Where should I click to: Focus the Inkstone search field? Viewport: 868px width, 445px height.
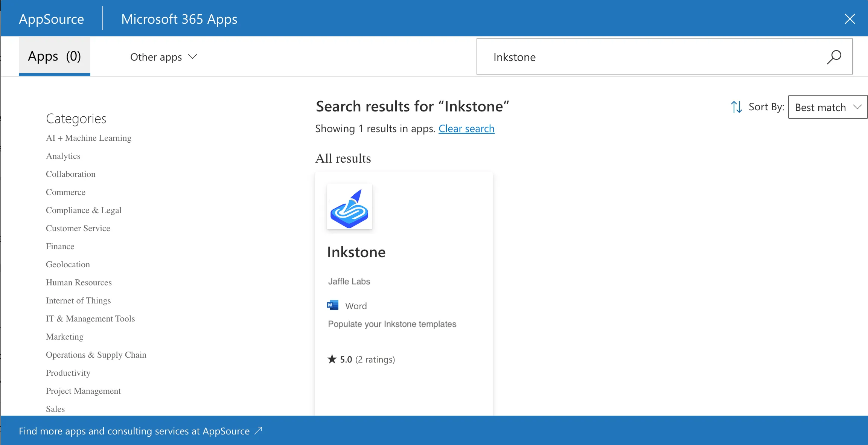click(664, 56)
